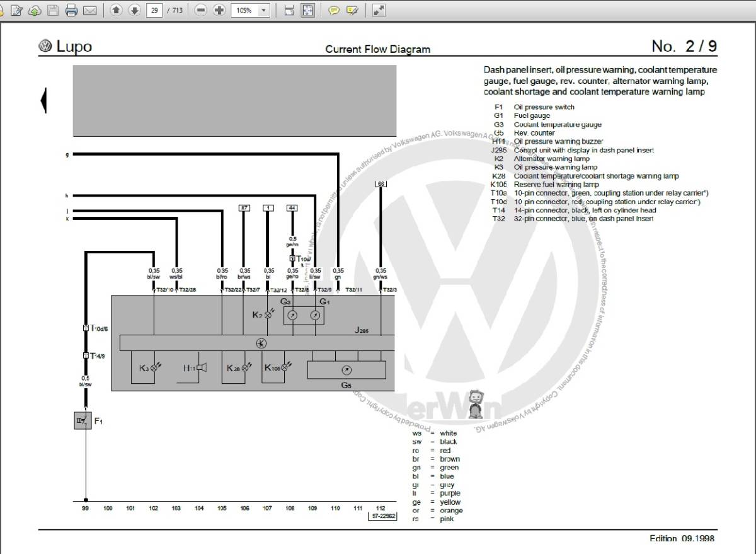
Task: Click the edit/sign document icon
Action: (16, 10)
